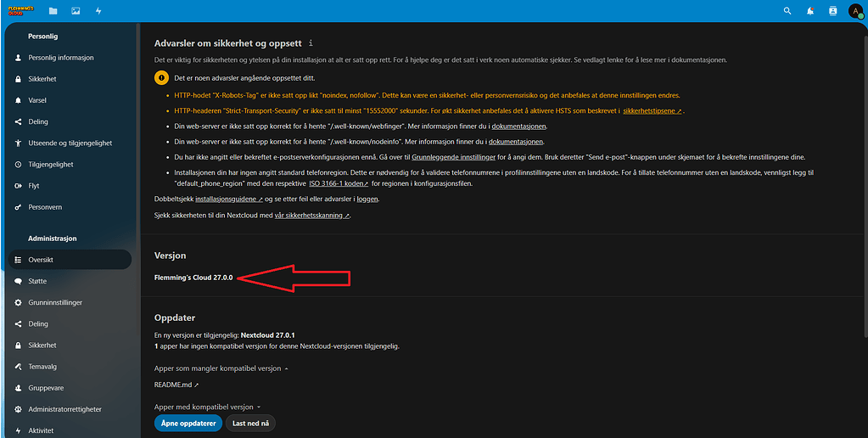Click the yellow warning exclamation icon
This screenshot has height=438, width=868.
pyautogui.click(x=161, y=78)
